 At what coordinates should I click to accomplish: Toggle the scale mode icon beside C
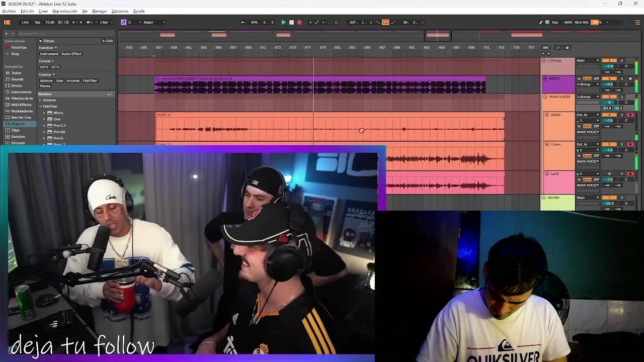123,22
